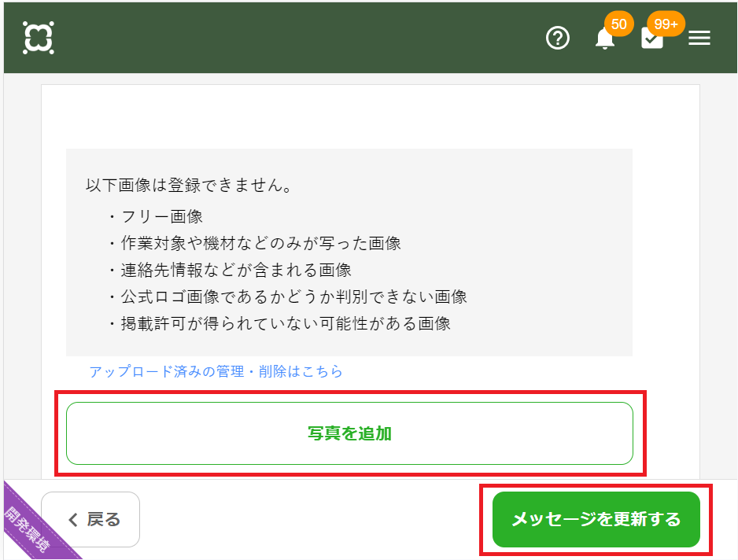Open notifications with the bell icon

click(x=604, y=39)
